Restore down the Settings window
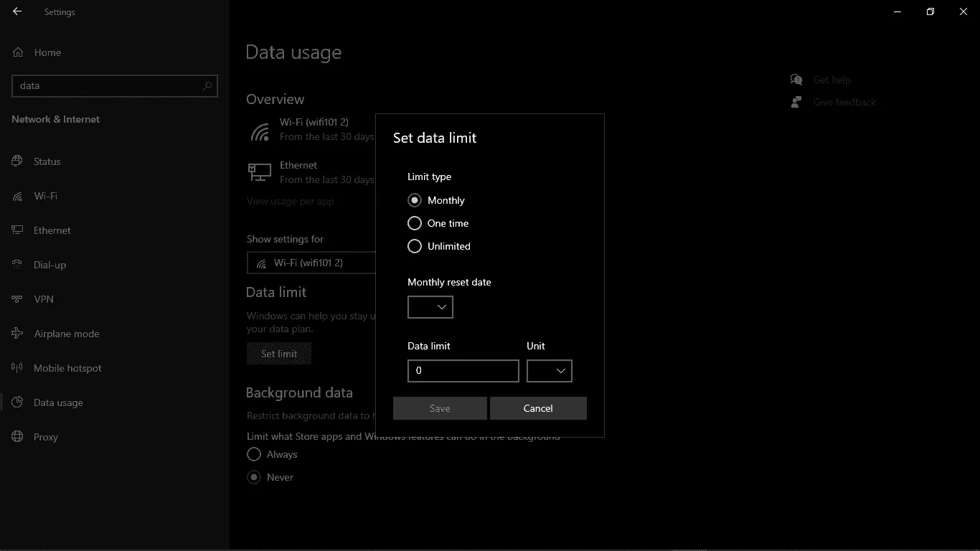This screenshot has height=551, width=980. point(930,11)
